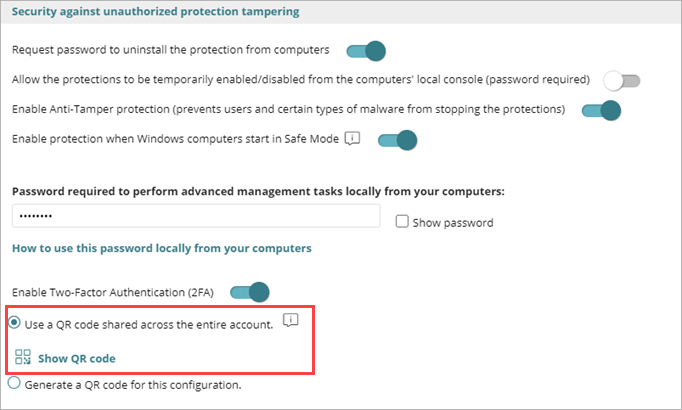Click the info icon beside Safe Mode option
This screenshot has width=682, height=410.
352,139
